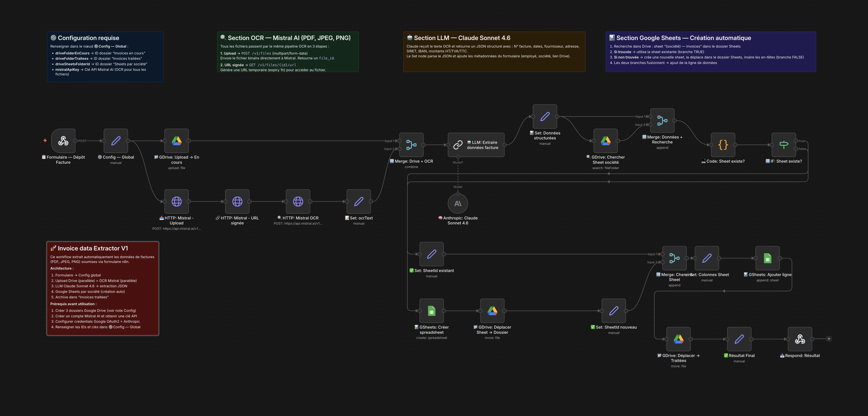Click the Model connector under the LLM node
The width and height of the screenshot is (868, 416).
pyautogui.click(x=458, y=157)
